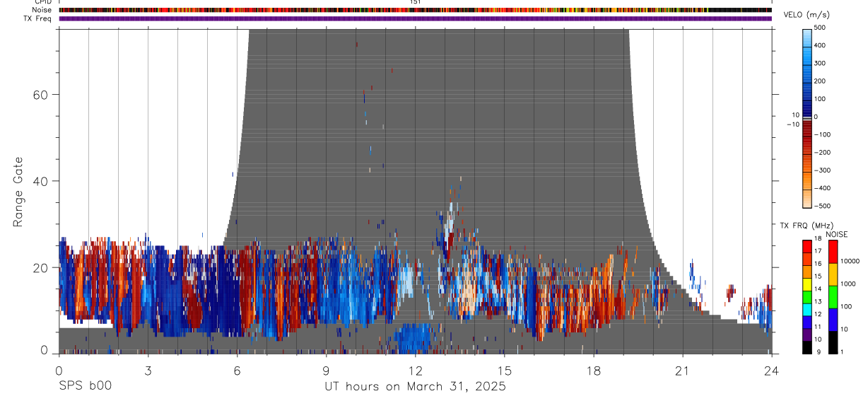Click the TX FRQ color scale bar
The width and height of the screenshot is (868, 401).
tap(807, 296)
